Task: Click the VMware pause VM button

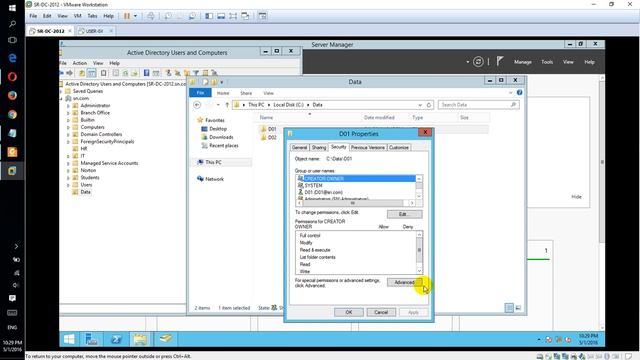Action: (127, 16)
